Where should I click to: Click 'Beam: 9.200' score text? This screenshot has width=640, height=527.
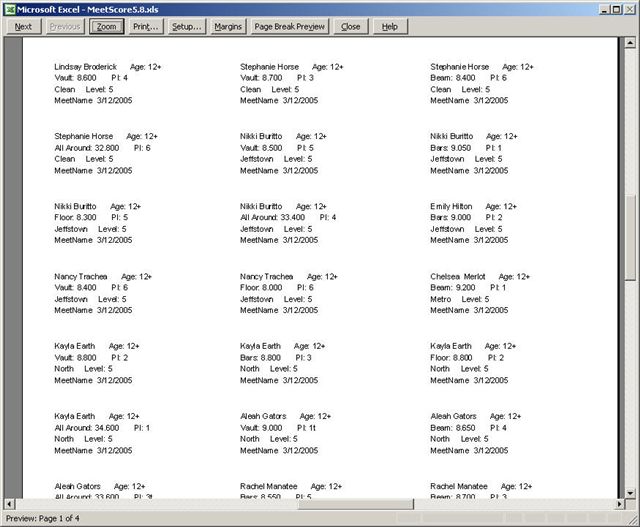click(x=453, y=288)
